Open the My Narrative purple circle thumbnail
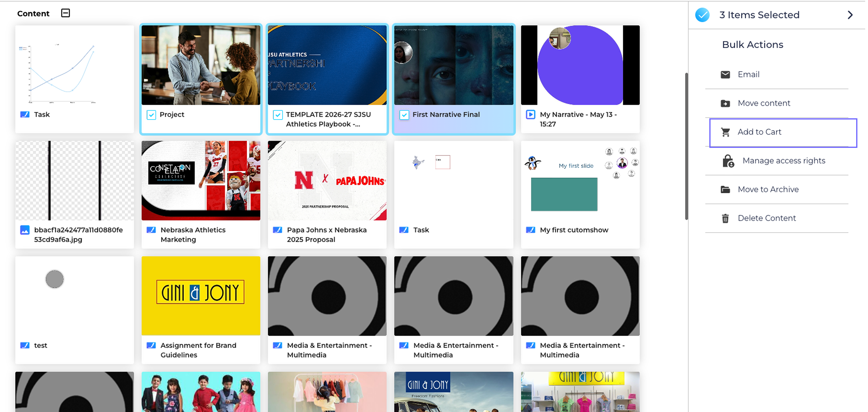Screen dimensions: 868x412 click(580, 65)
